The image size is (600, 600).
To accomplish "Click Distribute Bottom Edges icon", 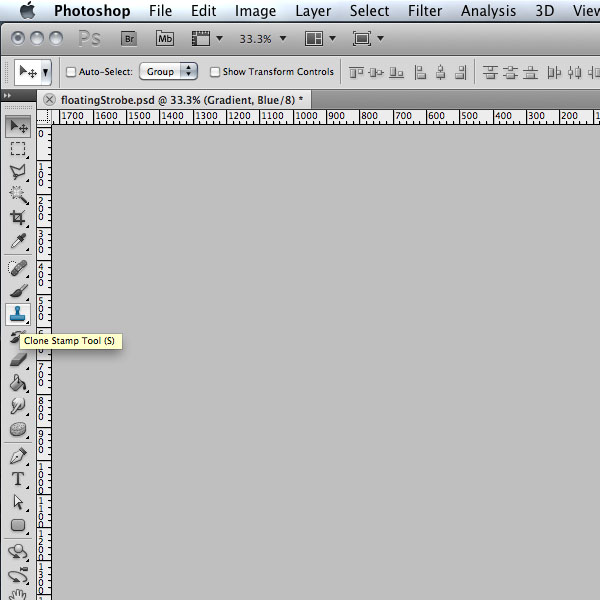I will [x=530, y=72].
